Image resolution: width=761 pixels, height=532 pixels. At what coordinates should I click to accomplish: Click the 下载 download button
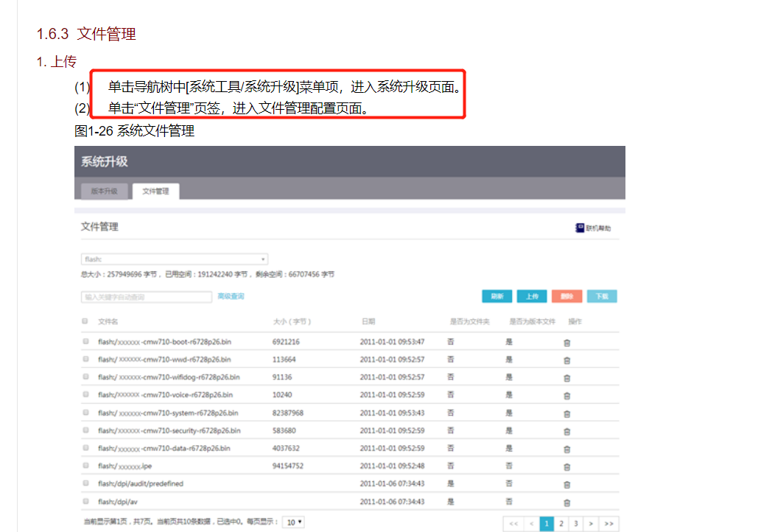tap(602, 296)
